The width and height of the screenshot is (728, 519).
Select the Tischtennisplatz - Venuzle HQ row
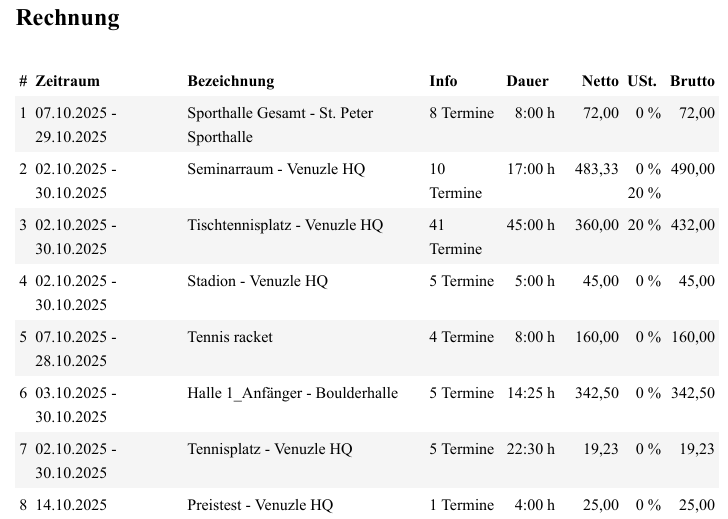tap(285, 225)
